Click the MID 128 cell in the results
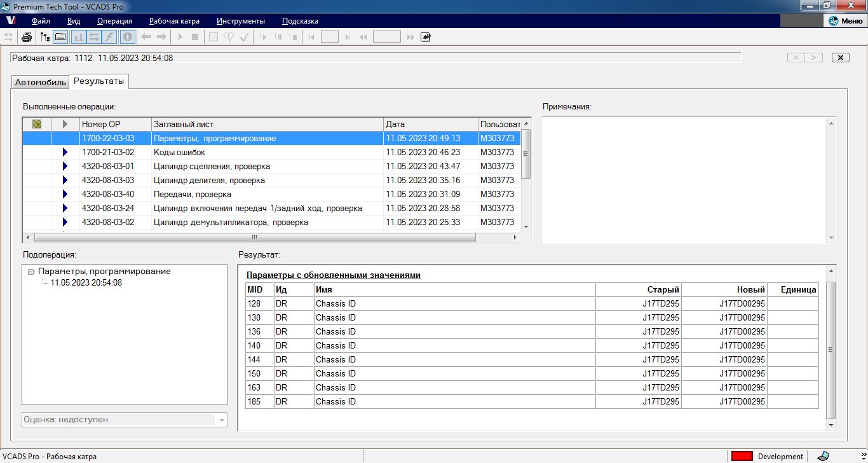The width and height of the screenshot is (868, 463). 259,303
